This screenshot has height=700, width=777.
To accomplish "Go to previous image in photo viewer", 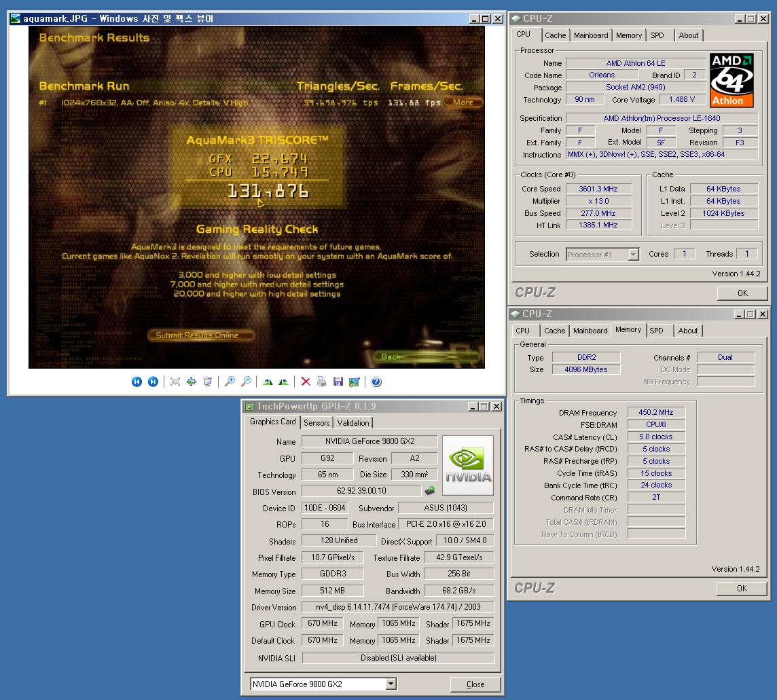I will 137,382.
